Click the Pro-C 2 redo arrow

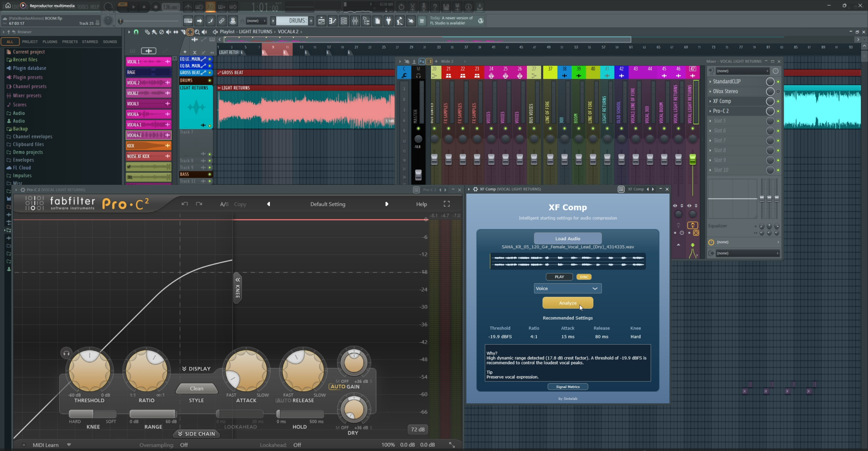(199, 204)
